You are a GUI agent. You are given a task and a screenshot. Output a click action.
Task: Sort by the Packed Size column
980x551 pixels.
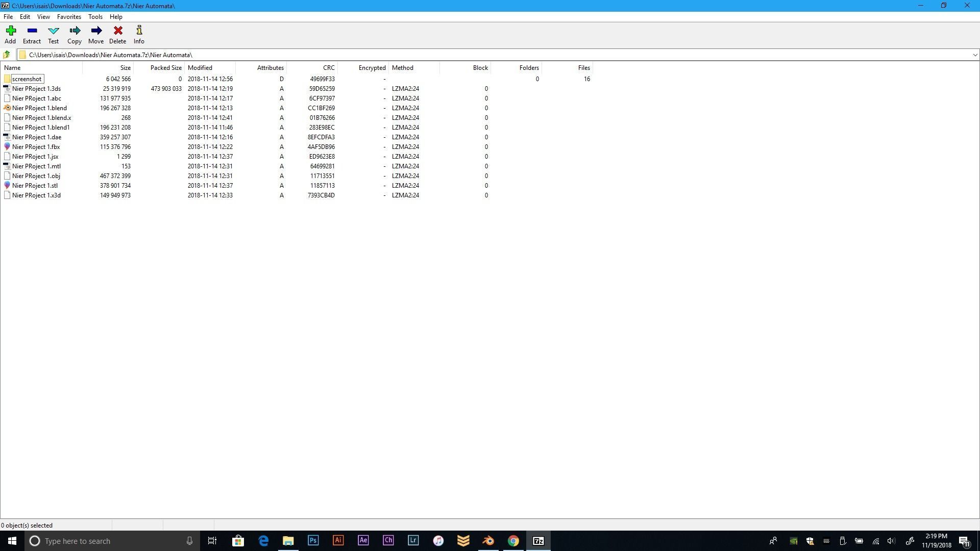coord(165,68)
